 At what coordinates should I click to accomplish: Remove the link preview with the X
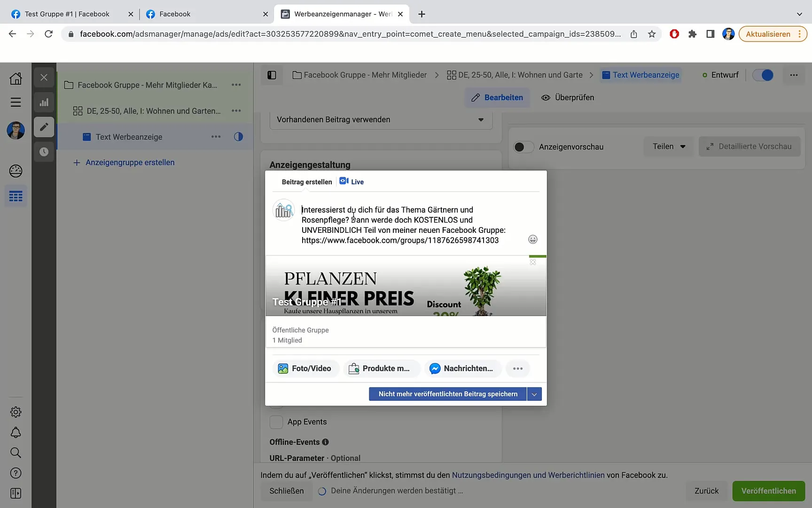click(x=532, y=262)
